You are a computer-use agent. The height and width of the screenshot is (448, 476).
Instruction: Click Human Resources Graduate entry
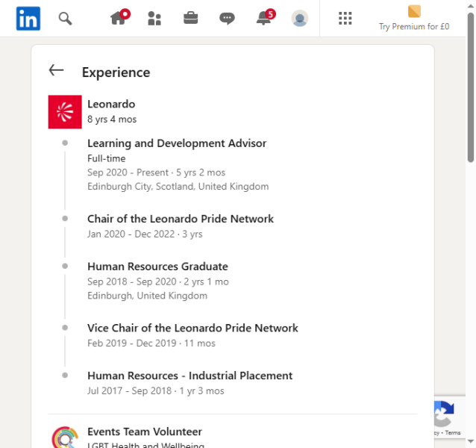pyautogui.click(x=157, y=267)
